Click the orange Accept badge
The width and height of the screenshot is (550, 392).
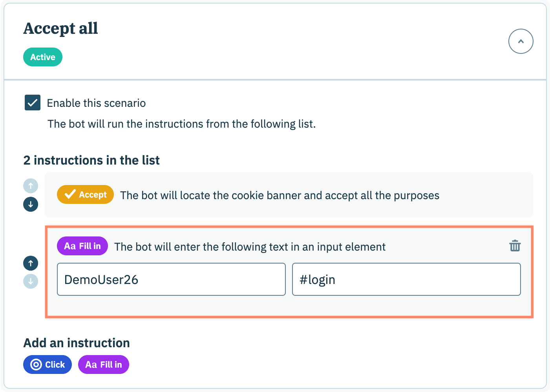click(85, 194)
